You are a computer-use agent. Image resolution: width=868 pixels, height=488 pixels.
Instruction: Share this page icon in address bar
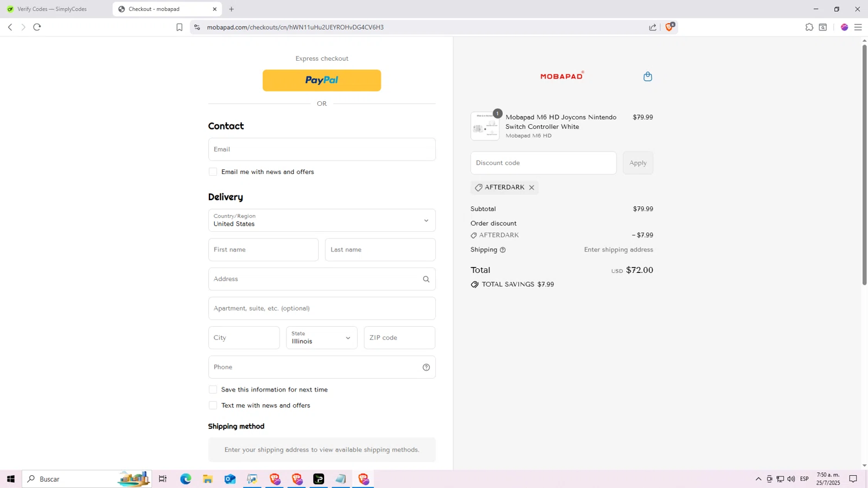tap(653, 27)
